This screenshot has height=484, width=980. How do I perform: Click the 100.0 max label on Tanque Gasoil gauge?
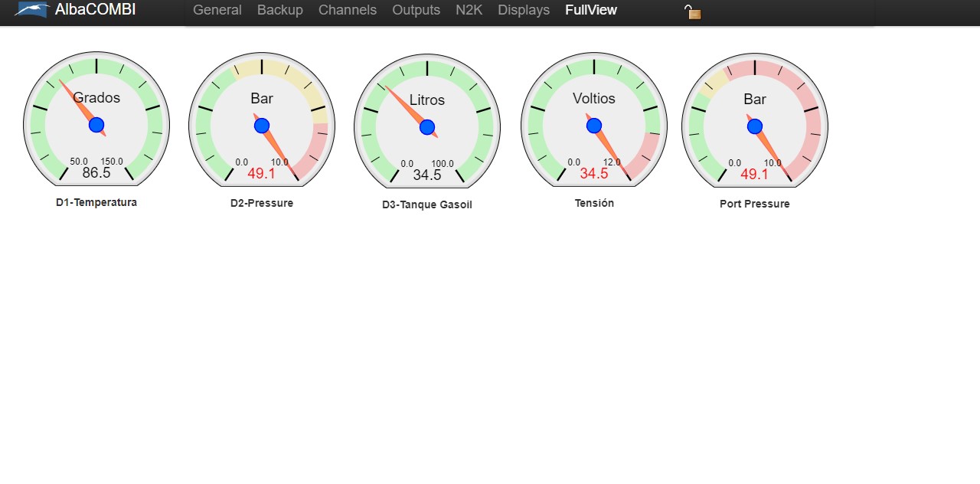(x=443, y=164)
